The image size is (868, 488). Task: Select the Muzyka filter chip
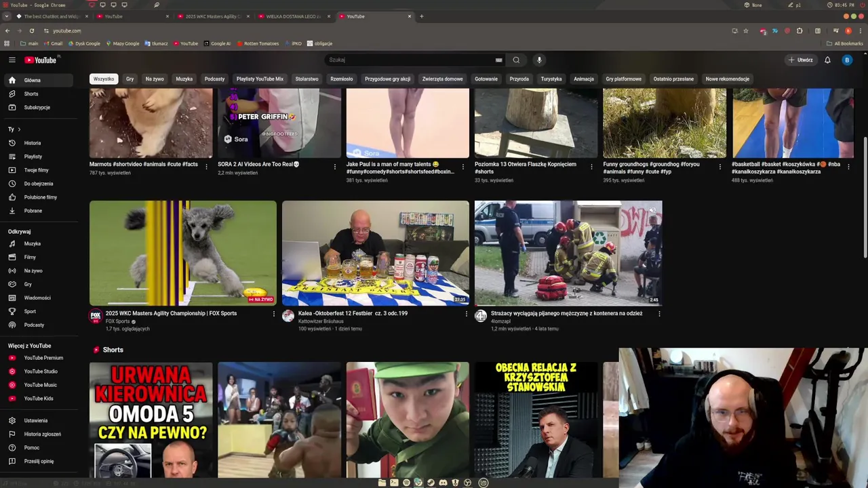click(184, 79)
